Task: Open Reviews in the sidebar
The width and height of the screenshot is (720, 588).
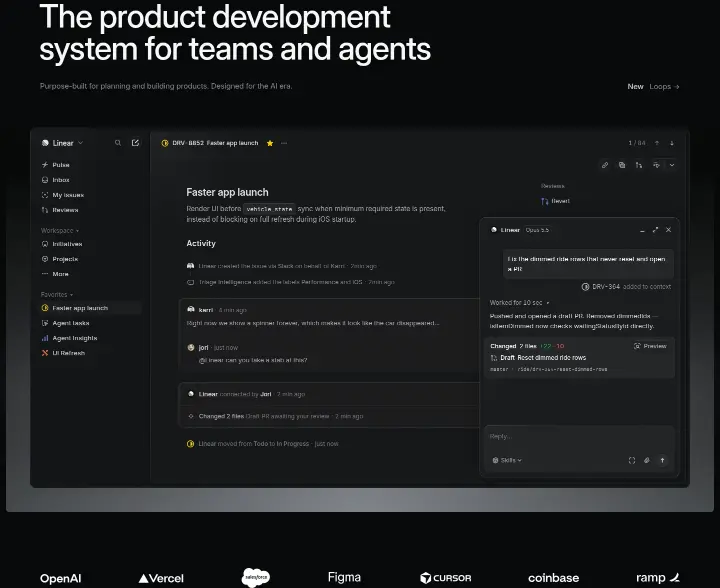Action: coord(60,210)
